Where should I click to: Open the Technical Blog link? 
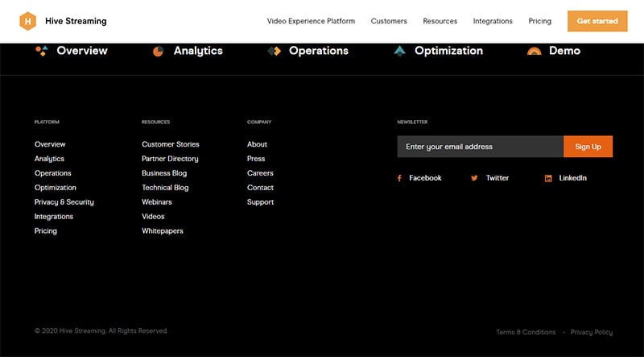click(165, 188)
